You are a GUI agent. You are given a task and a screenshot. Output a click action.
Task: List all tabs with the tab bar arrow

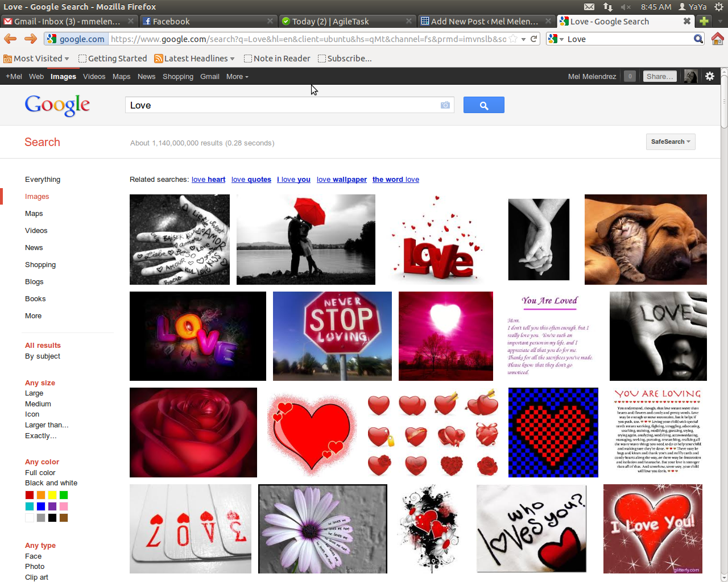(720, 21)
